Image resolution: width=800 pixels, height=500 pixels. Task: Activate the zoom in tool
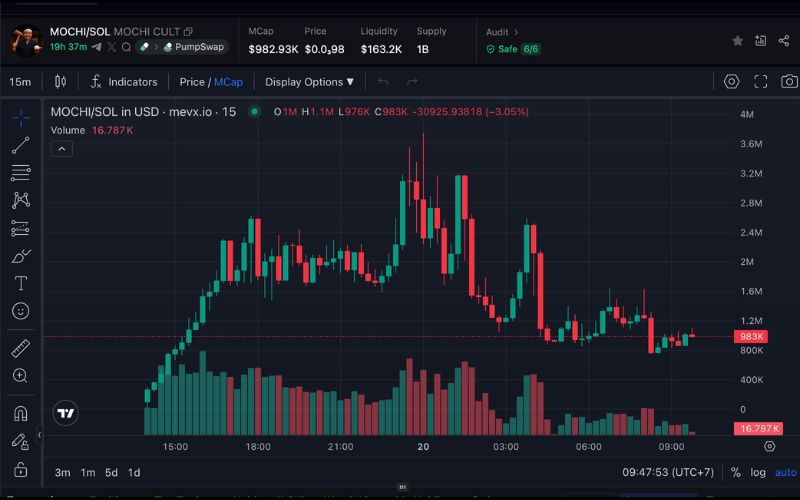20,376
